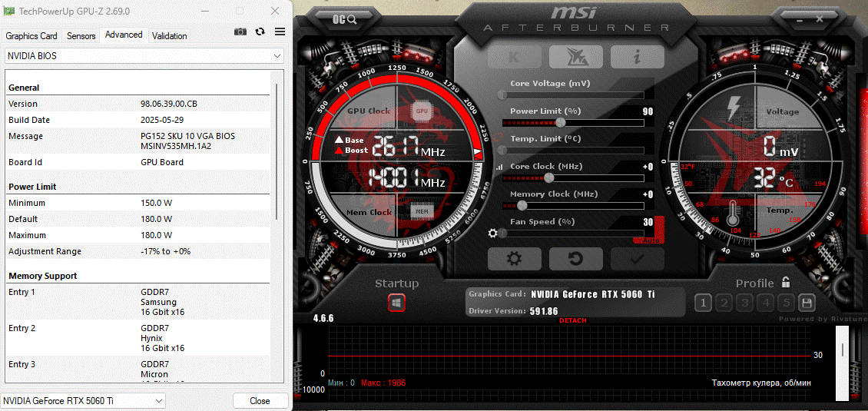Adjust the Power Limit slider knob
The width and height of the screenshot is (868, 411).
pyautogui.click(x=561, y=122)
